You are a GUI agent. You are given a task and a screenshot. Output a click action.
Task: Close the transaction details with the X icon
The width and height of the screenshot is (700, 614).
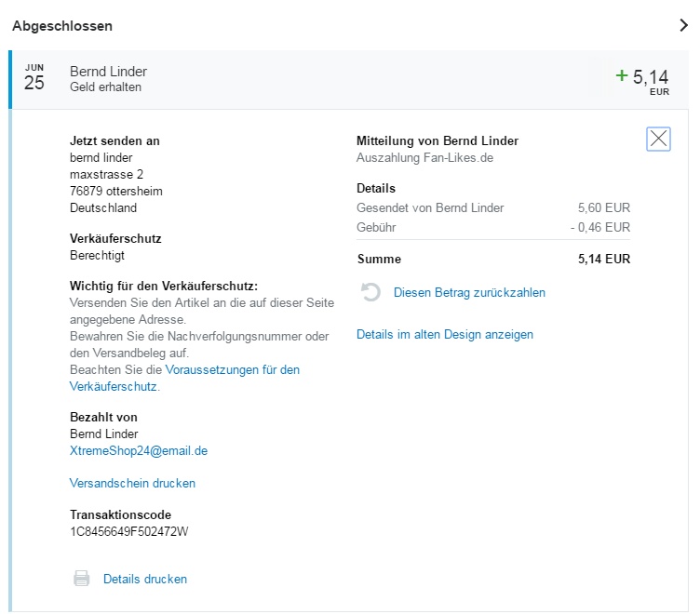658,140
